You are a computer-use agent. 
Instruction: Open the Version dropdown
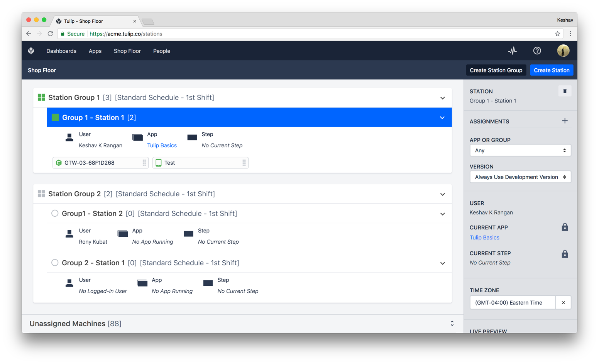coord(520,177)
